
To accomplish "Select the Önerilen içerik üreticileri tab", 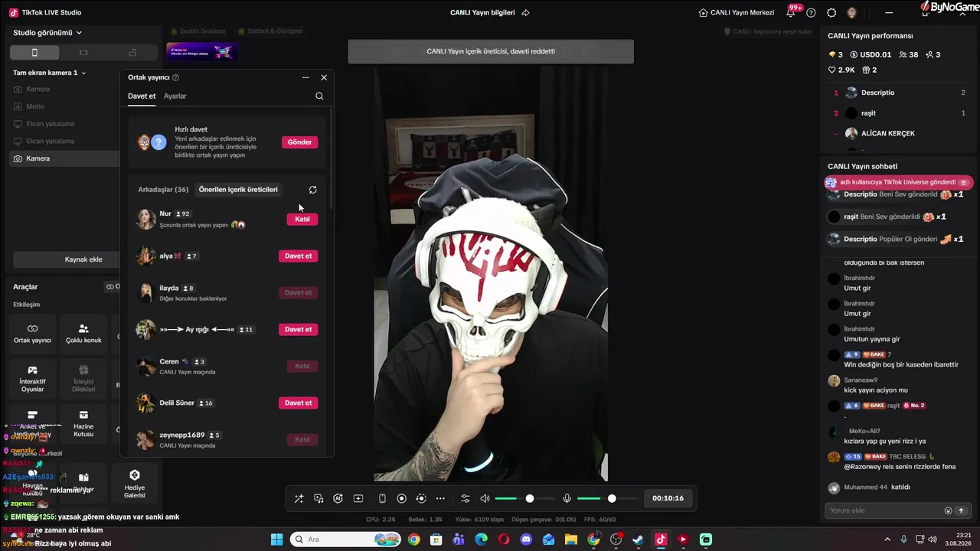I will point(238,190).
